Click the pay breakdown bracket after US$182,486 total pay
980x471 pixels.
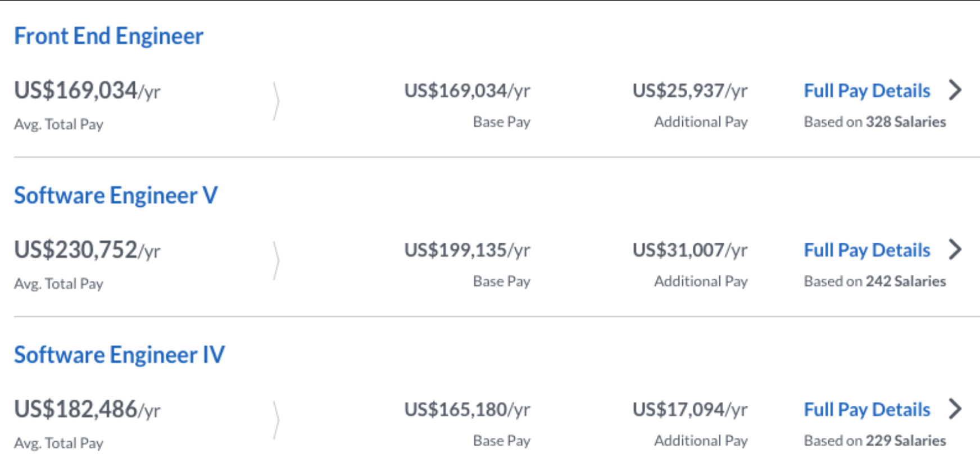[x=276, y=420]
